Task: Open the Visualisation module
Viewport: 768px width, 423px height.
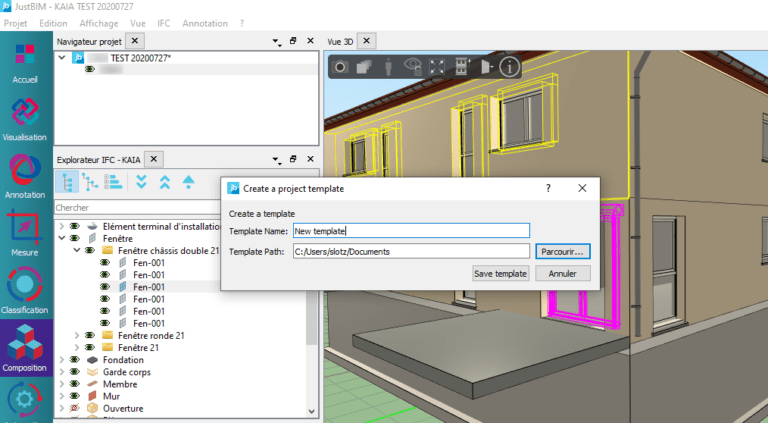Action: point(25,119)
